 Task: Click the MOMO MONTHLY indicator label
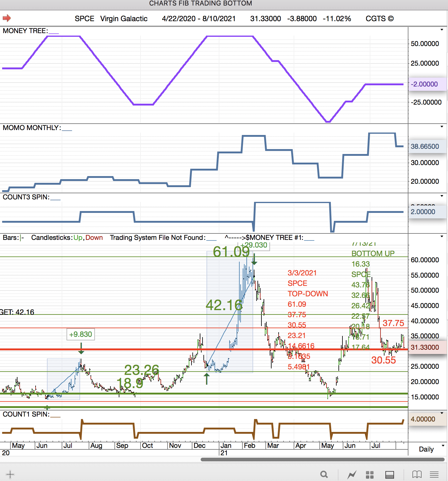pyautogui.click(x=32, y=128)
